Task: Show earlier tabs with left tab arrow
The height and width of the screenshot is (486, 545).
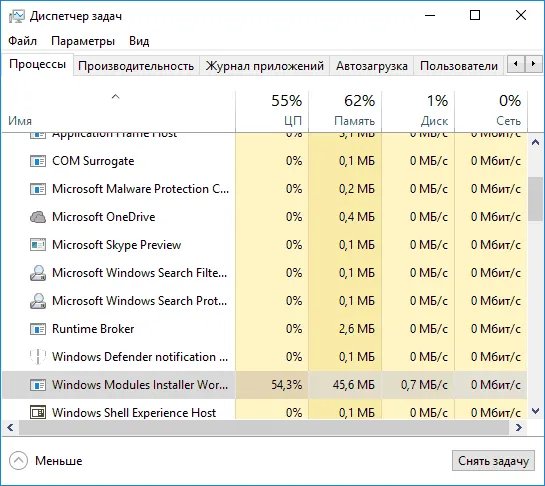Action: click(516, 64)
